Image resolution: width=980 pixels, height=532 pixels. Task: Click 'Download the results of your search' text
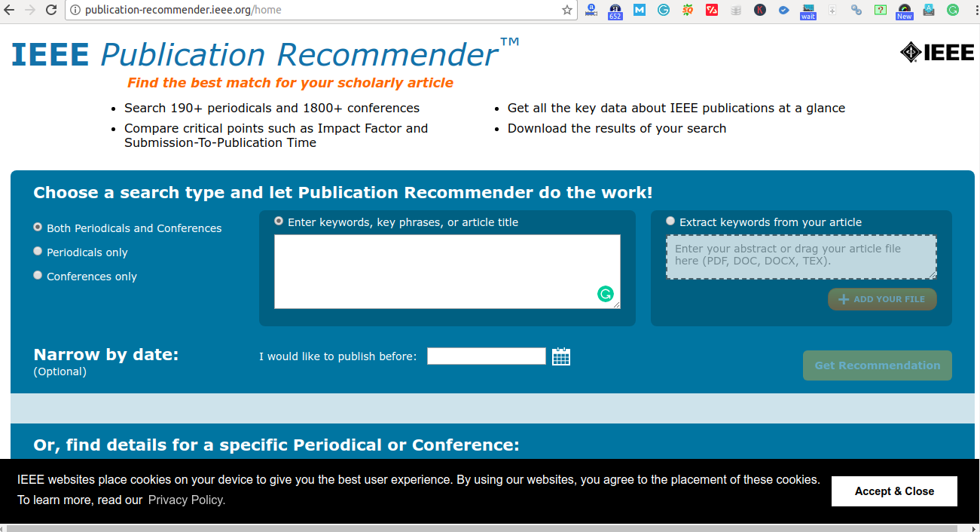pos(617,128)
